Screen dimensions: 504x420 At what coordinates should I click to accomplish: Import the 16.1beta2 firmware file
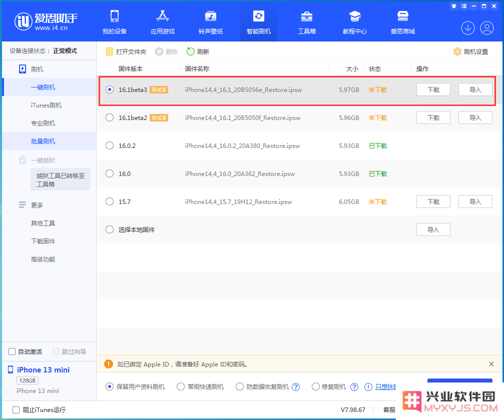tap(475, 117)
